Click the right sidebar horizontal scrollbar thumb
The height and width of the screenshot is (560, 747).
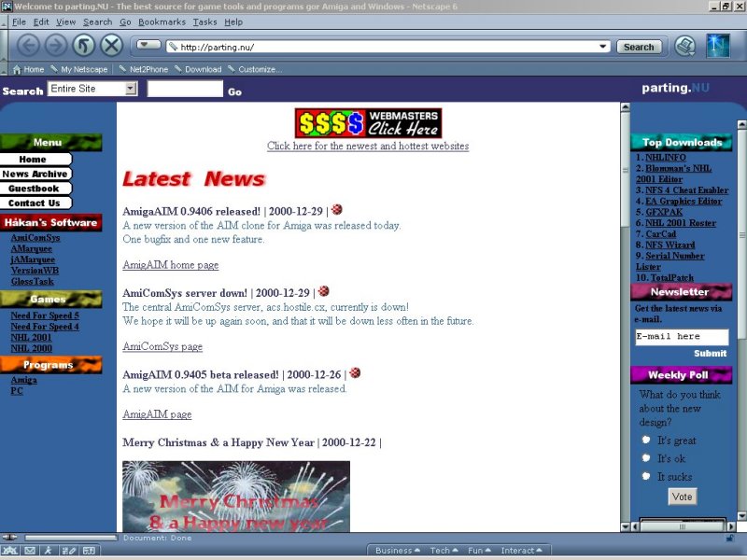coord(683,526)
